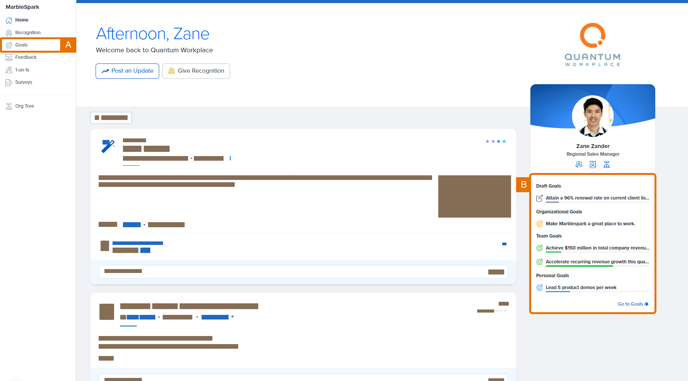Click the Accelerate recurring revenue growth progress bar
Image resolution: width=688 pixels, height=381 pixels.
[597, 266]
